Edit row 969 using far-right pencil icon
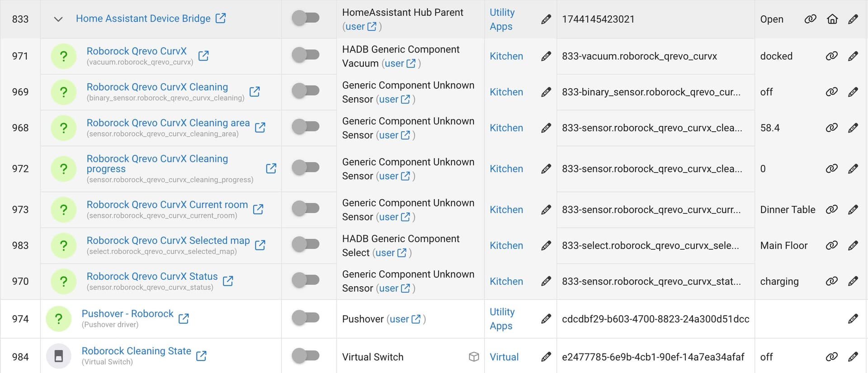This screenshot has height=373, width=868. pos(853,92)
